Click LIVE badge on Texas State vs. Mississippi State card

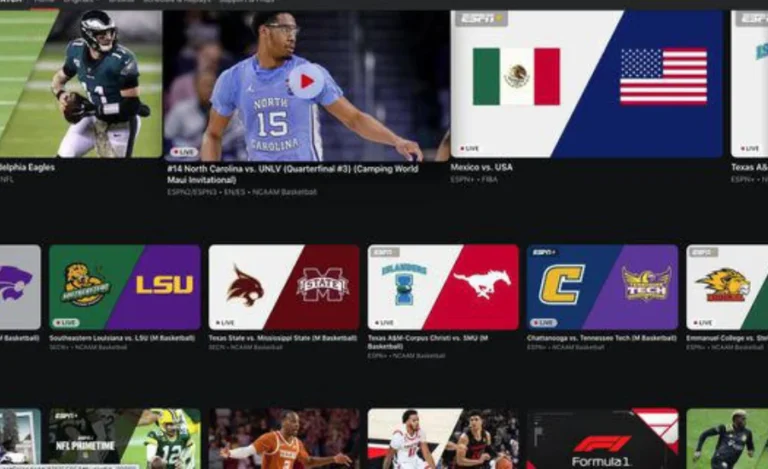point(225,323)
